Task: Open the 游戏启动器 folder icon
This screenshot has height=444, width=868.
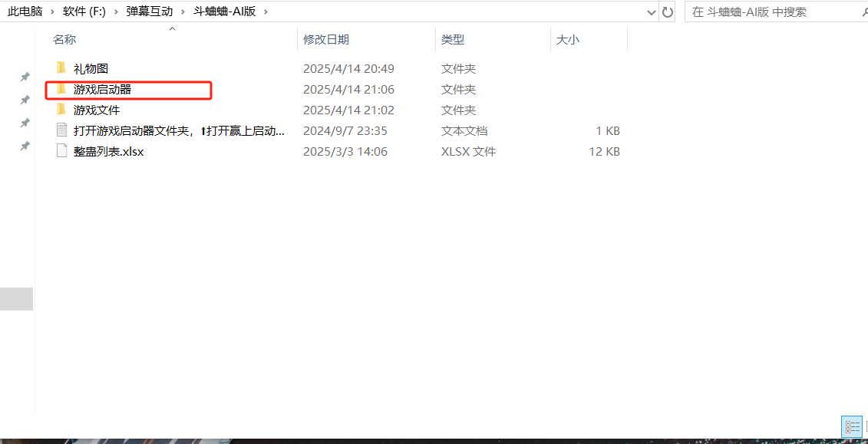Action: click(x=61, y=89)
